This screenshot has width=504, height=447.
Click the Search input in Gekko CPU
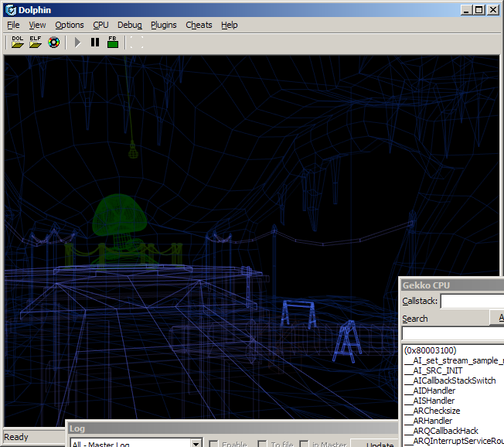tap(453, 333)
